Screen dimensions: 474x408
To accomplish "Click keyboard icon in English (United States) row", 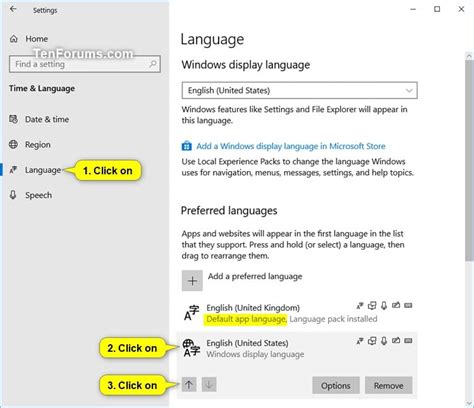I will 408,341.
